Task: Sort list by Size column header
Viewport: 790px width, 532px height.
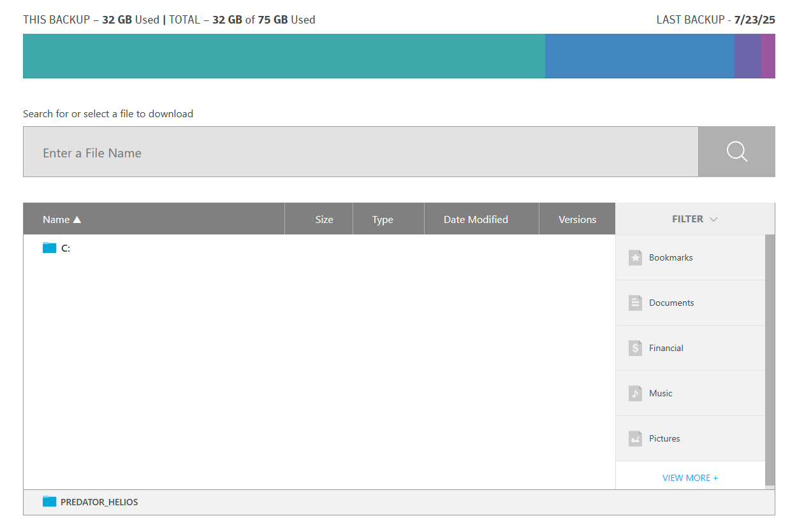Action: tap(324, 219)
